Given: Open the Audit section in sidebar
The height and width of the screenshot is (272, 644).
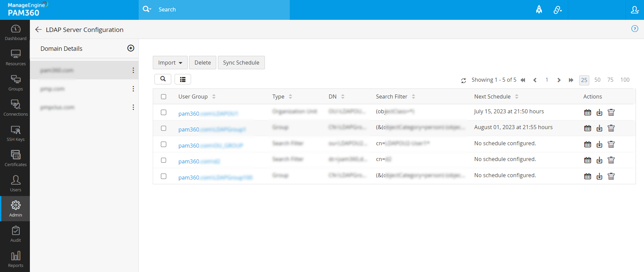Looking at the screenshot, I should 15,234.
